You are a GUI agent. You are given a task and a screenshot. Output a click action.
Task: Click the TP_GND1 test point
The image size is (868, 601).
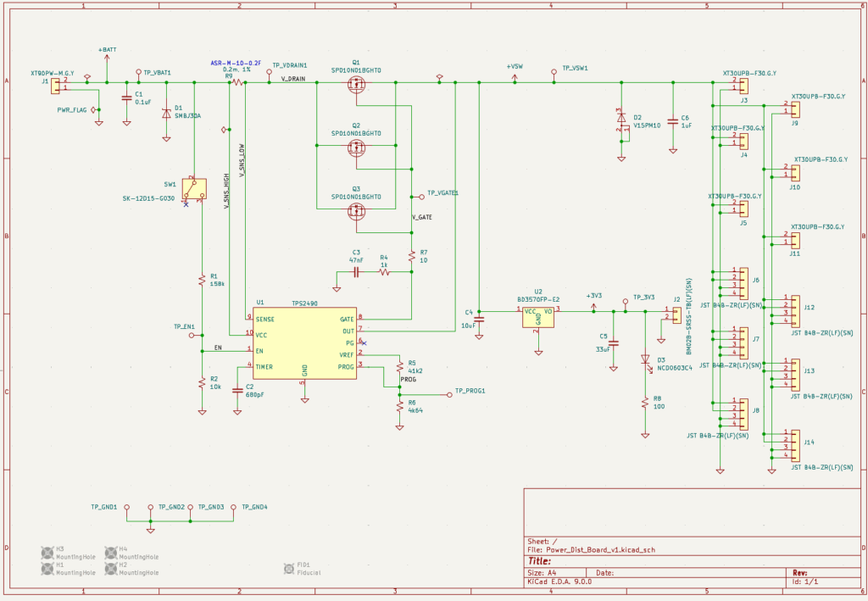[x=126, y=508]
